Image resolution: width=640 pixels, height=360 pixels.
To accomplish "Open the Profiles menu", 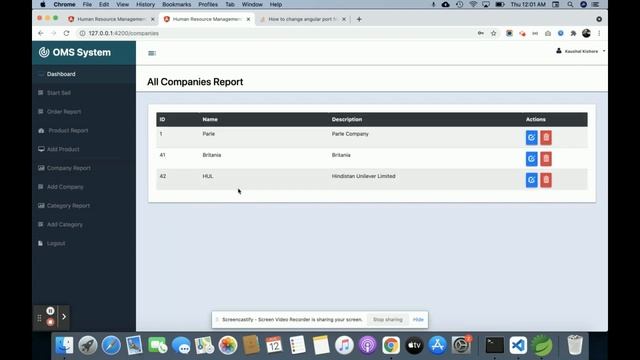I will [x=208, y=4].
